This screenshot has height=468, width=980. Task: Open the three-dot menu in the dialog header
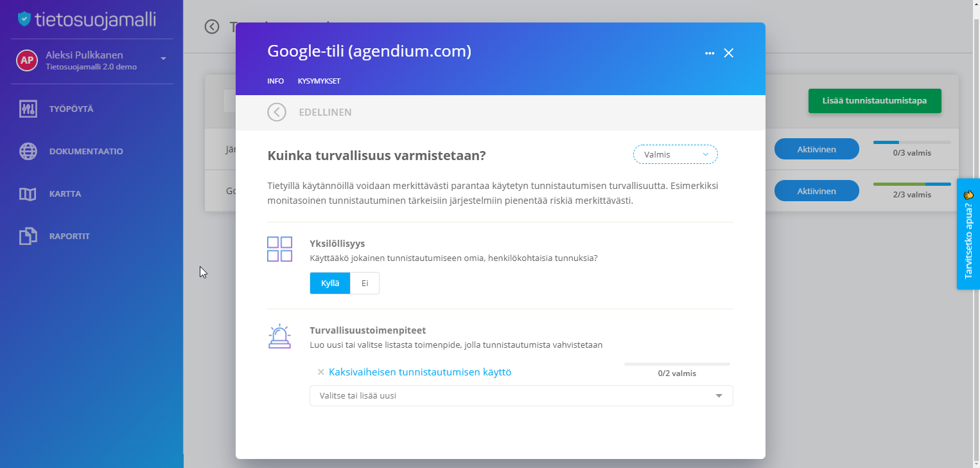(x=710, y=53)
